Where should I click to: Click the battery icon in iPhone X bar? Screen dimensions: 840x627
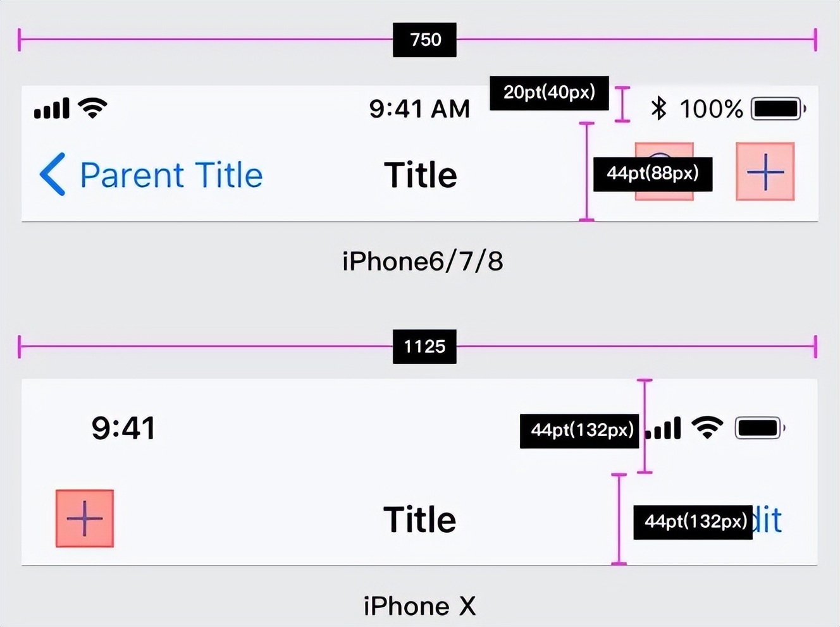tap(759, 428)
